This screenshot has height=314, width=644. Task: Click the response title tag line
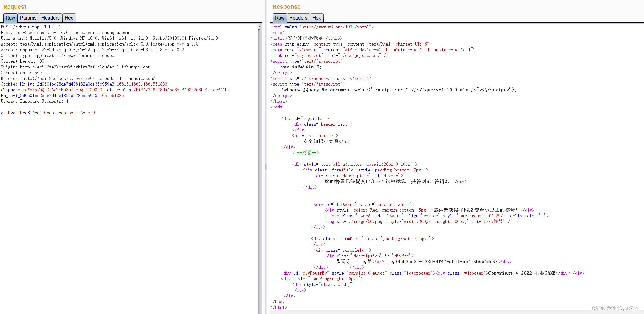coord(306,38)
